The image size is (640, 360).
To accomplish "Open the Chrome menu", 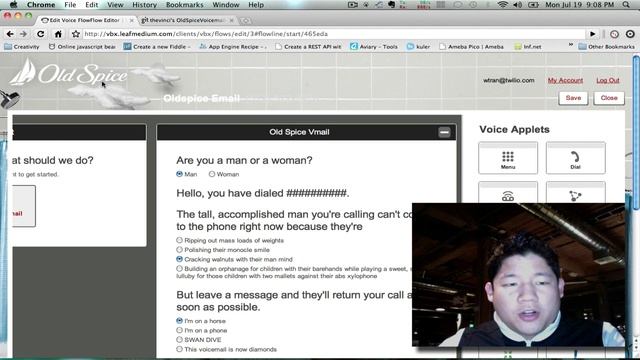I will (x=41, y=5).
